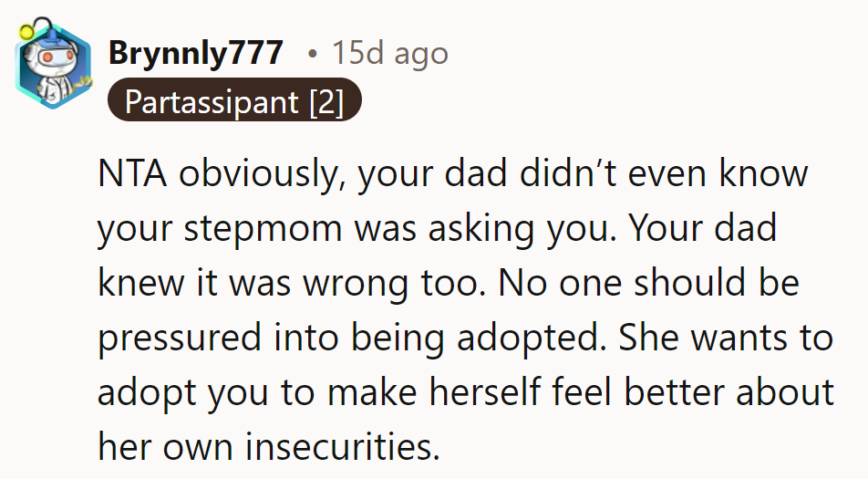Screen dimensions: 868x479
Task: Click the "[2]" number inside the flair
Action: (325, 102)
